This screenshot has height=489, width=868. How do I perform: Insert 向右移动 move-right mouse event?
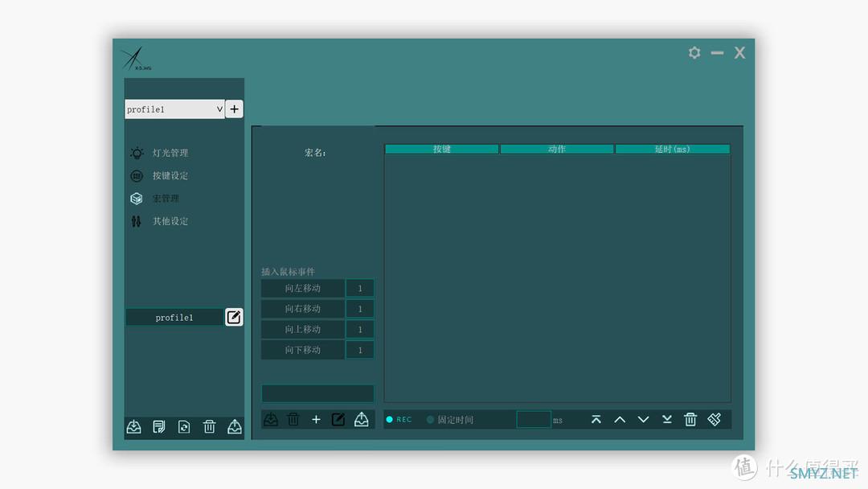pos(303,309)
